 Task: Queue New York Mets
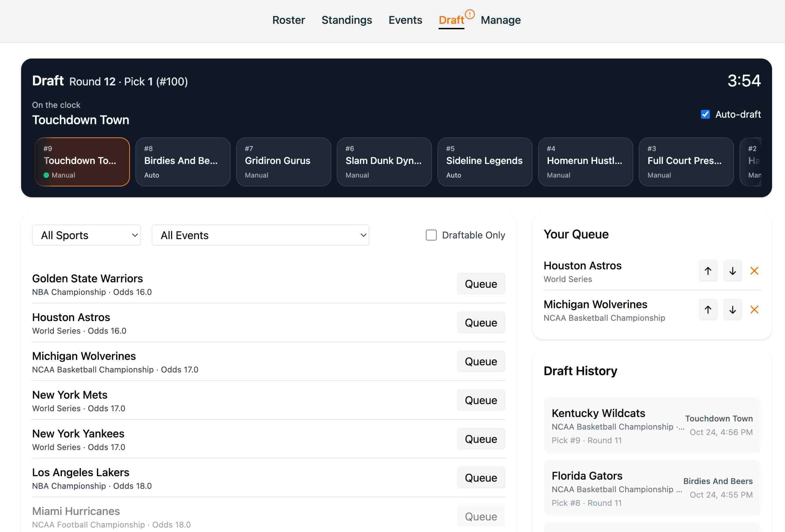tap(481, 400)
